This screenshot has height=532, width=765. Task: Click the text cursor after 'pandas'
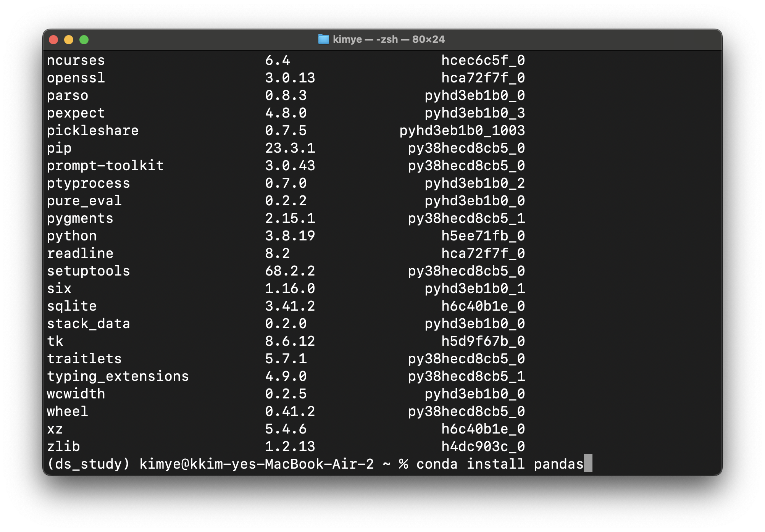point(588,464)
